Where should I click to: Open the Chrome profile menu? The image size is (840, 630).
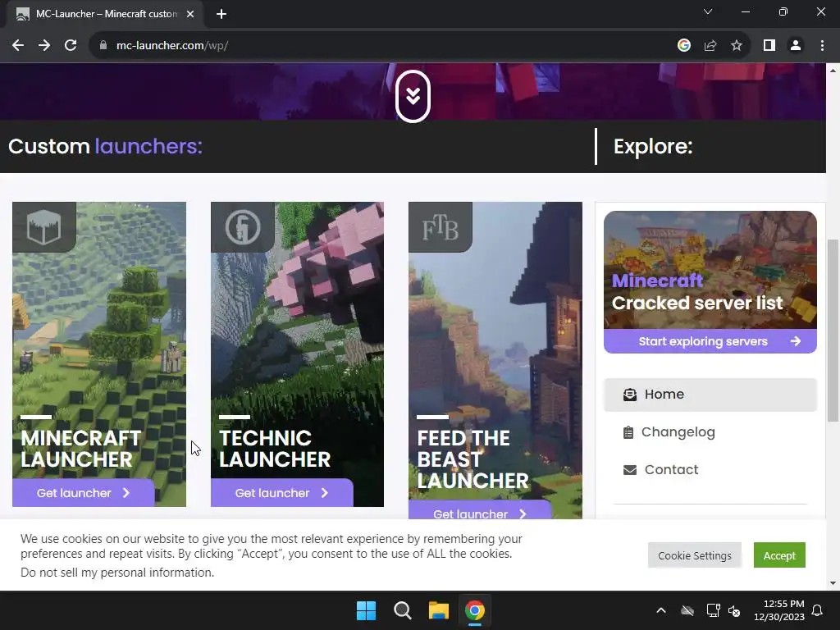point(796,46)
